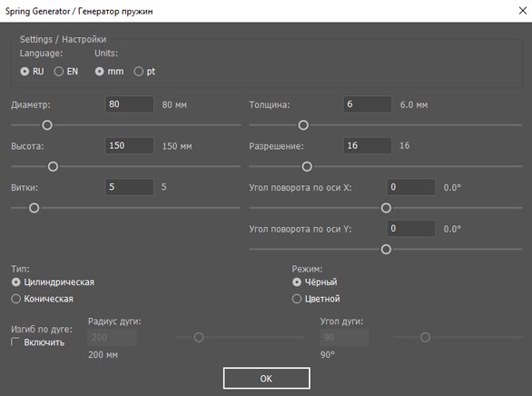The image size is (532, 396).
Task: Click the Высота value field
Action: 129,145
